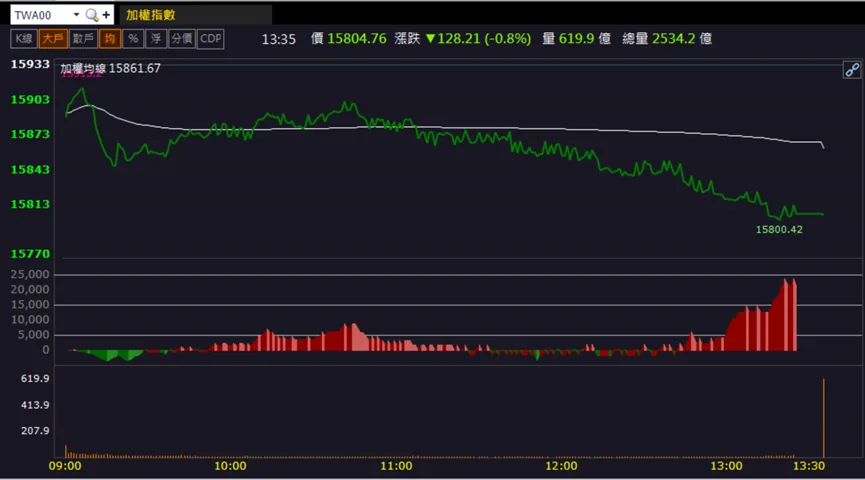The image size is (865, 480).
Task: Click the chain link icon on chart
Action: 852,70
